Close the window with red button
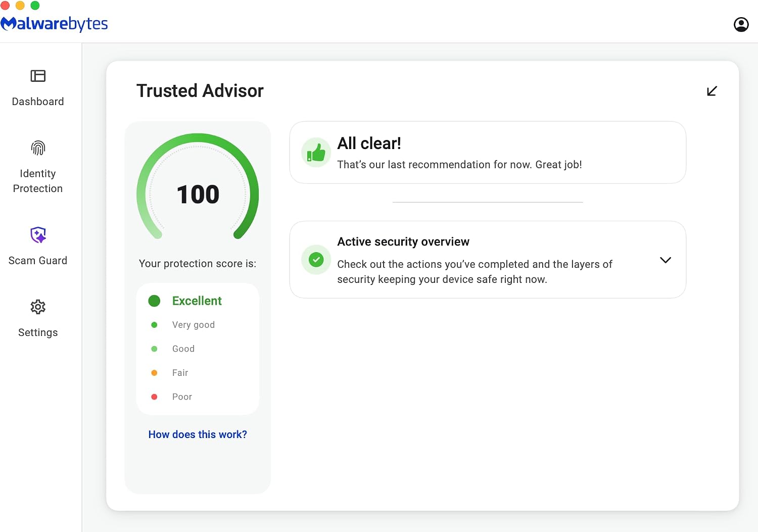Image resolution: width=758 pixels, height=532 pixels. coord(5,6)
